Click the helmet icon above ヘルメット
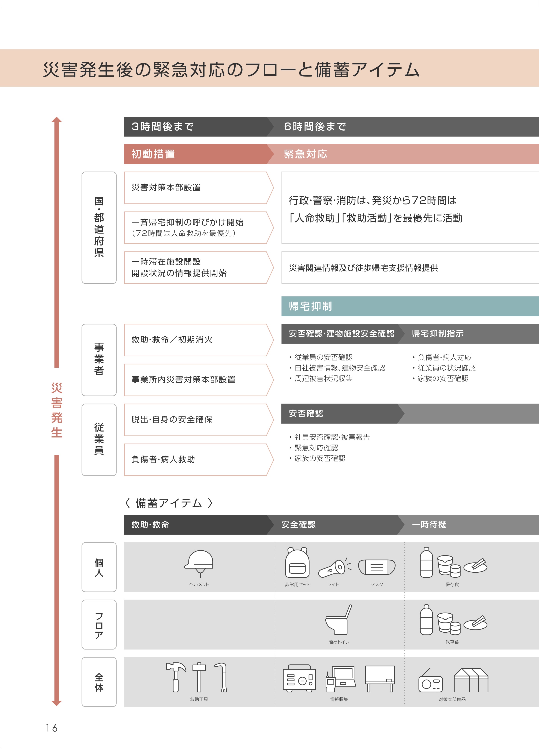This screenshot has height=756, width=539. tap(199, 564)
